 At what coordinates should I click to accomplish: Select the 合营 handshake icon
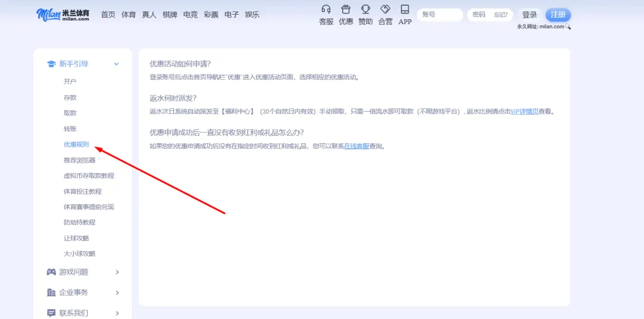385,10
